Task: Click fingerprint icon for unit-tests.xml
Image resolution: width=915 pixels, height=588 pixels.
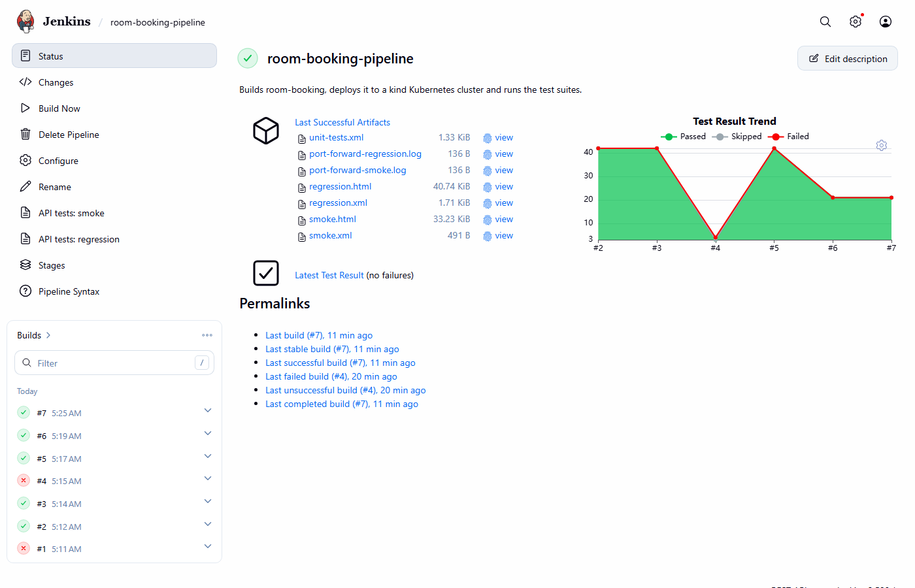Action: (488, 138)
